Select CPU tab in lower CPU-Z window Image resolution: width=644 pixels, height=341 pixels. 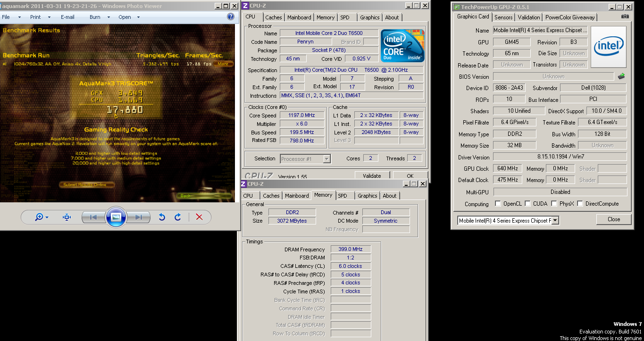point(248,196)
